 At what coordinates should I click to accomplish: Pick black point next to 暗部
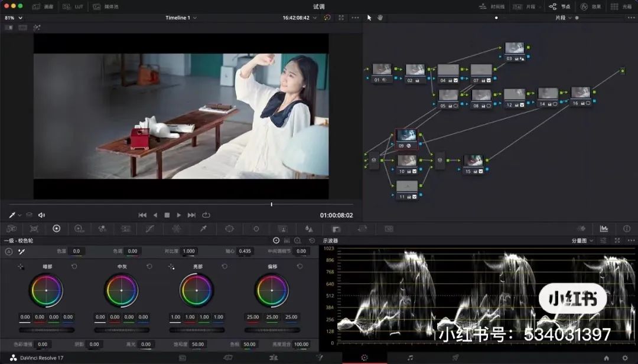pyautogui.click(x=21, y=267)
